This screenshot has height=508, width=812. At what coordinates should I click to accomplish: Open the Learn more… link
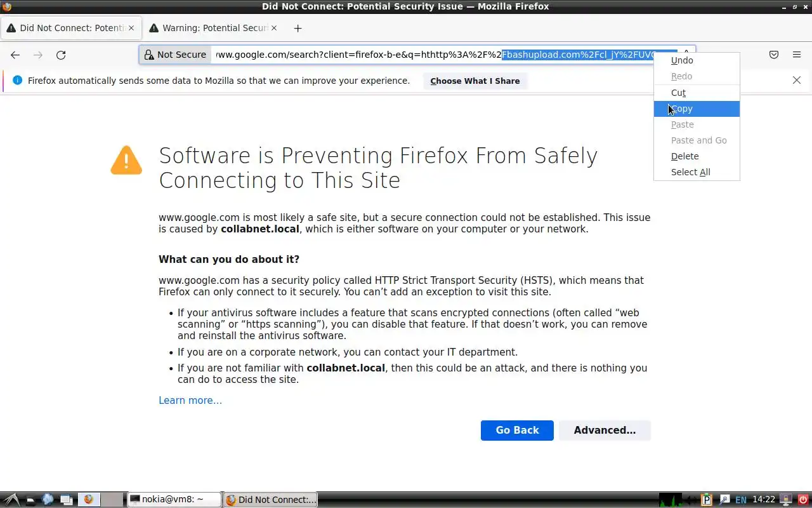click(x=190, y=400)
